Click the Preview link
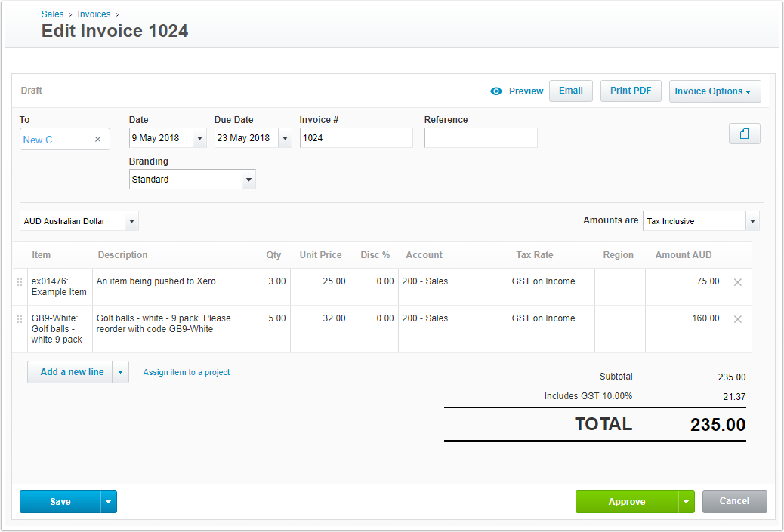 point(526,91)
